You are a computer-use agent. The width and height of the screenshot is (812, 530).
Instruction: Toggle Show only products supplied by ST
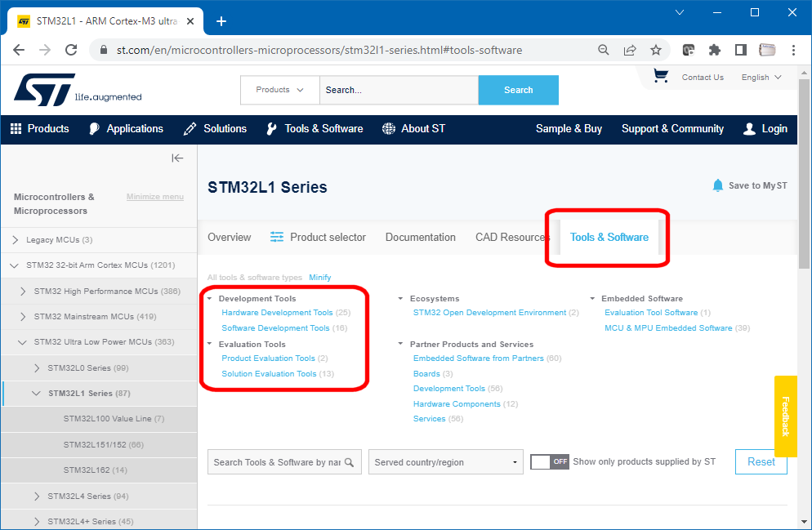[550, 461]
